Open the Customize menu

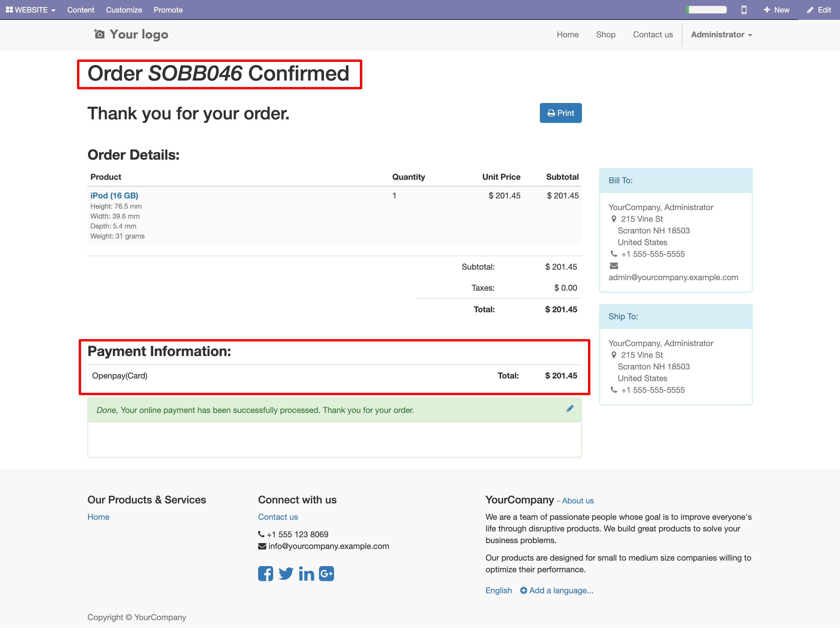(x=124, y=10)
